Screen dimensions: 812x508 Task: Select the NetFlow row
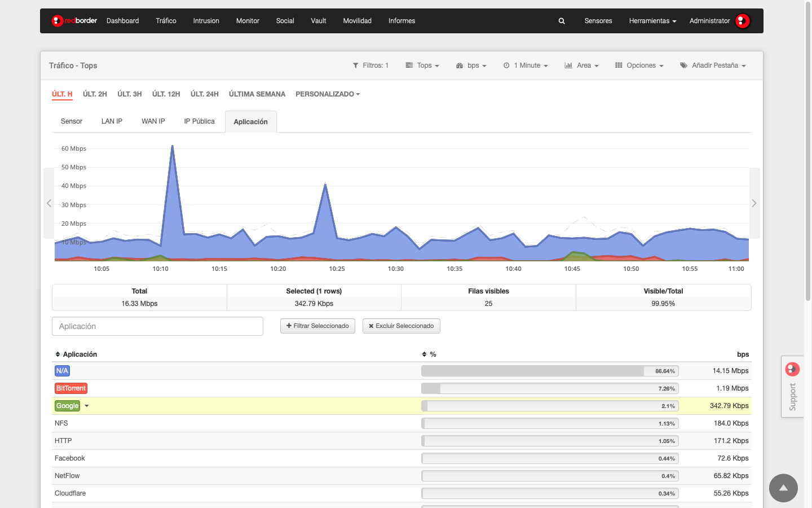tap(401, 476)
